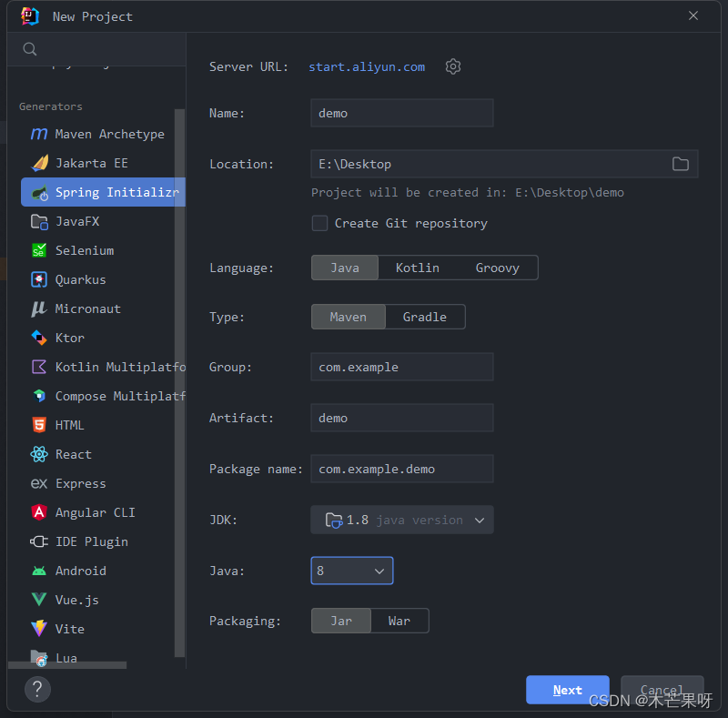Open server URL settings gear

click(x=452, y=66)
